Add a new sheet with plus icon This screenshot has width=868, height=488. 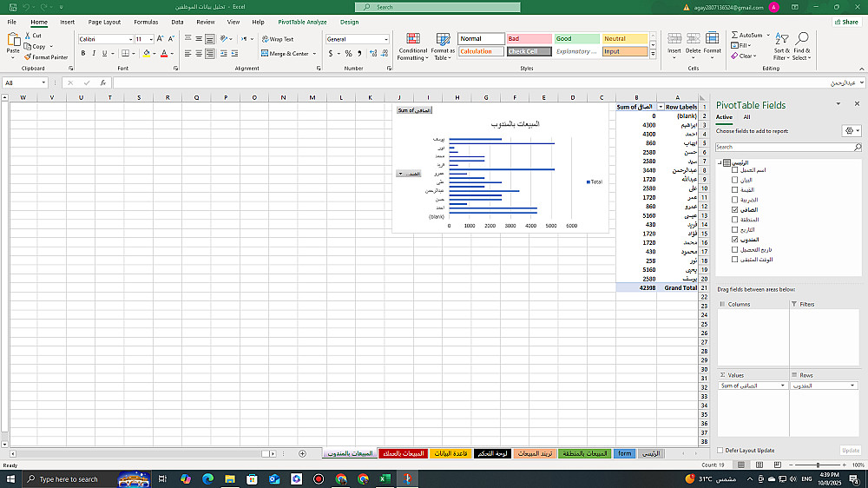[x=302, y=453]
